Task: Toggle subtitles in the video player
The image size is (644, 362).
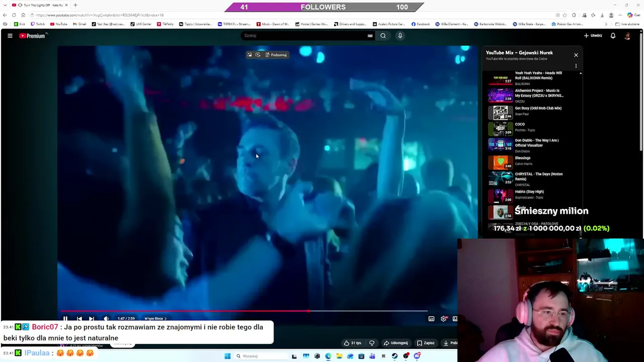Action: coord(431,319)
